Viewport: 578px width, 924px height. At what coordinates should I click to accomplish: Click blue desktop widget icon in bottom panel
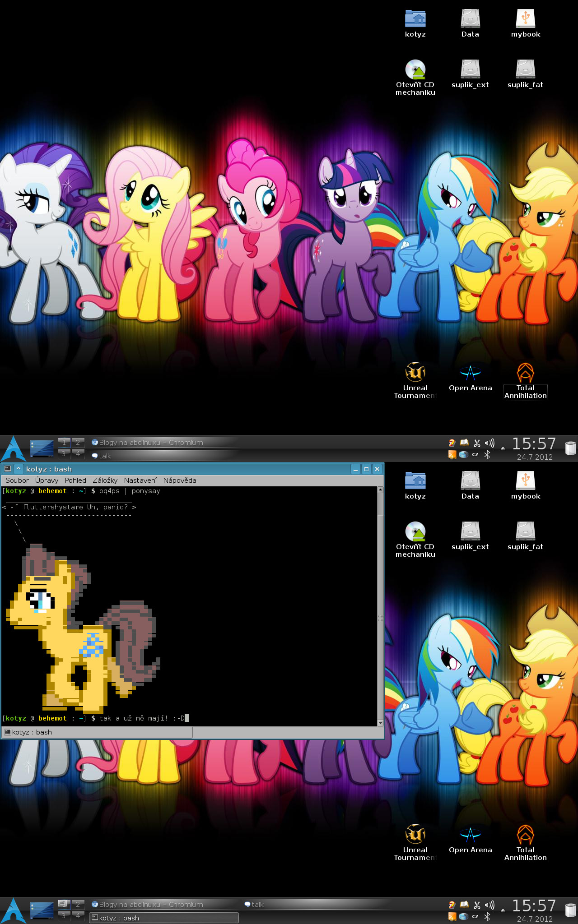42,910
